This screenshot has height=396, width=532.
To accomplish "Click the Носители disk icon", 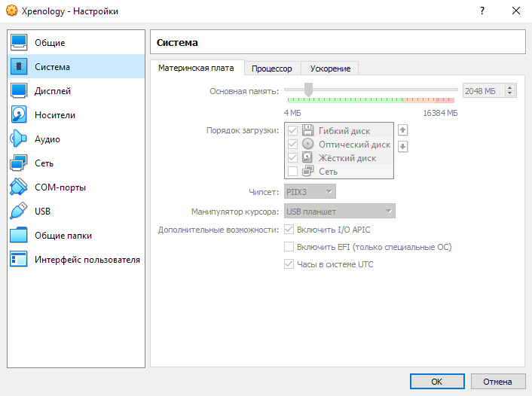I will (x=19, y=114).
